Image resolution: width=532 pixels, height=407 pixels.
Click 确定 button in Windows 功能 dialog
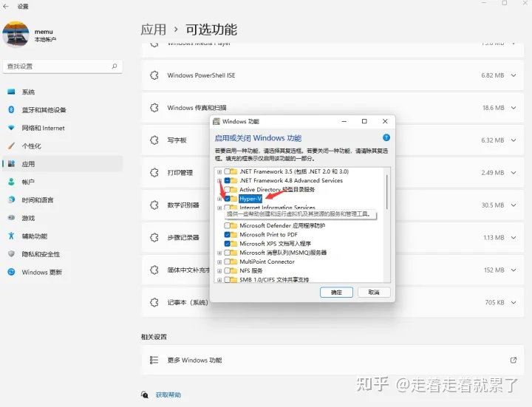click(336, 293)
